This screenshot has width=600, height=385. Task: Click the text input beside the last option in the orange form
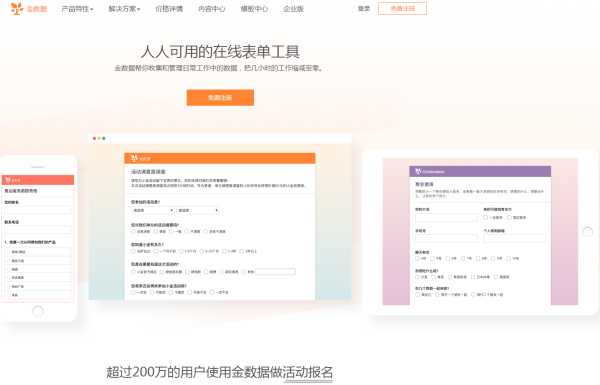(275, 271)
